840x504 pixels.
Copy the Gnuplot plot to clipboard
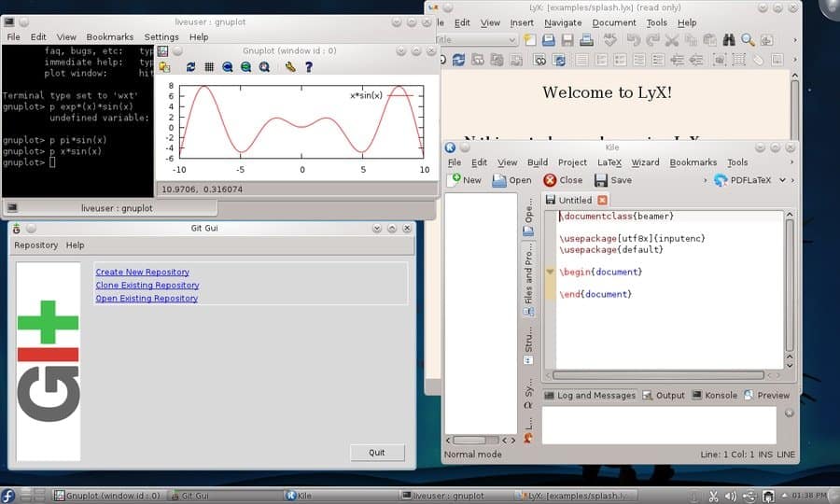pyautogui.click(x=164, y=67)
